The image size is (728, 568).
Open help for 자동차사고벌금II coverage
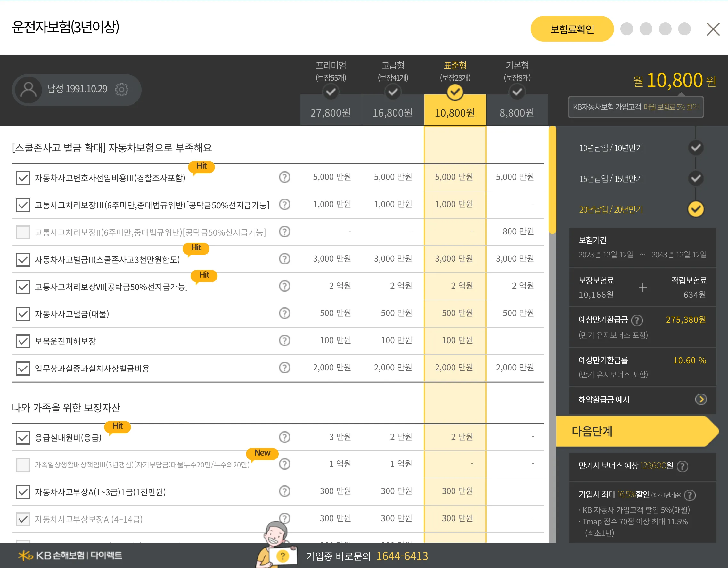point(284,258)
